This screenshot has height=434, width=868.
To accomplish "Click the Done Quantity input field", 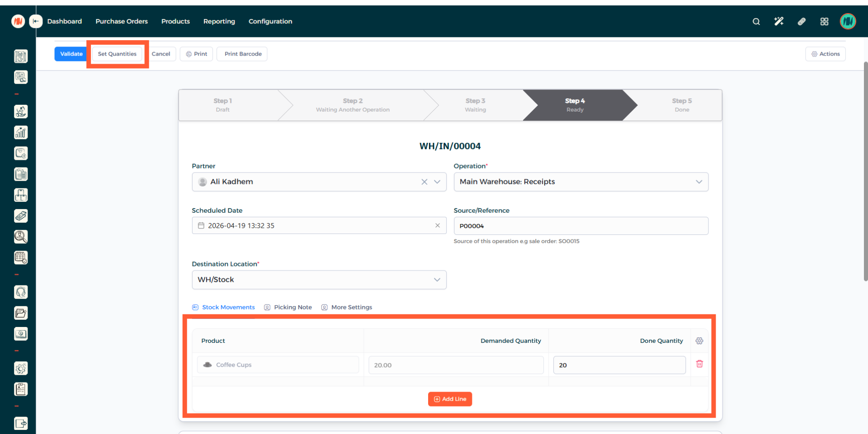I will (619, 365).
